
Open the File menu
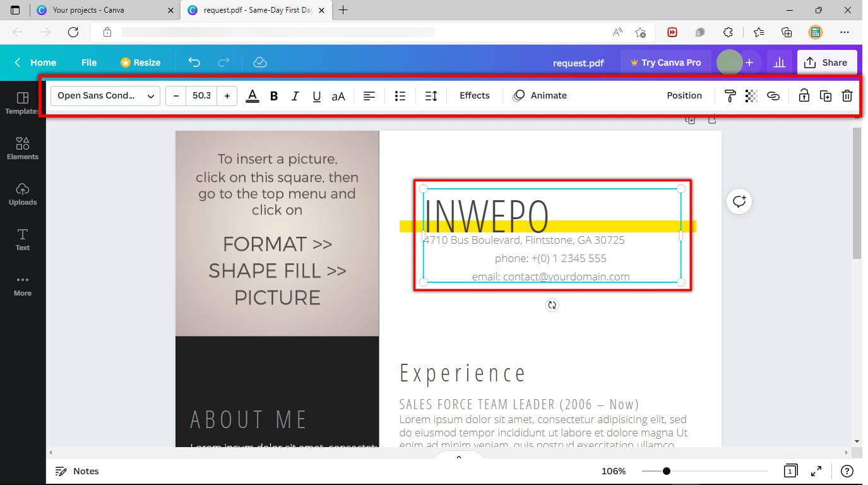[88, 62]
